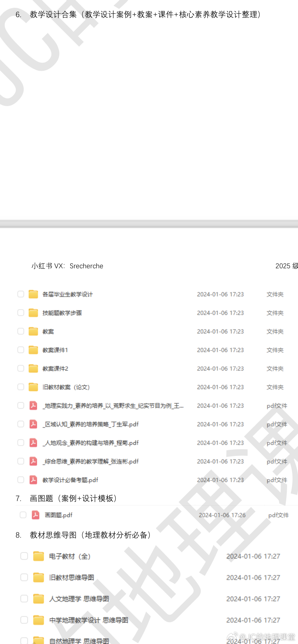Viewport: 298px width, 644px height.
Task: Click the 7. 画图题（案例+设计模板）heading
Action: click(73, 498)
